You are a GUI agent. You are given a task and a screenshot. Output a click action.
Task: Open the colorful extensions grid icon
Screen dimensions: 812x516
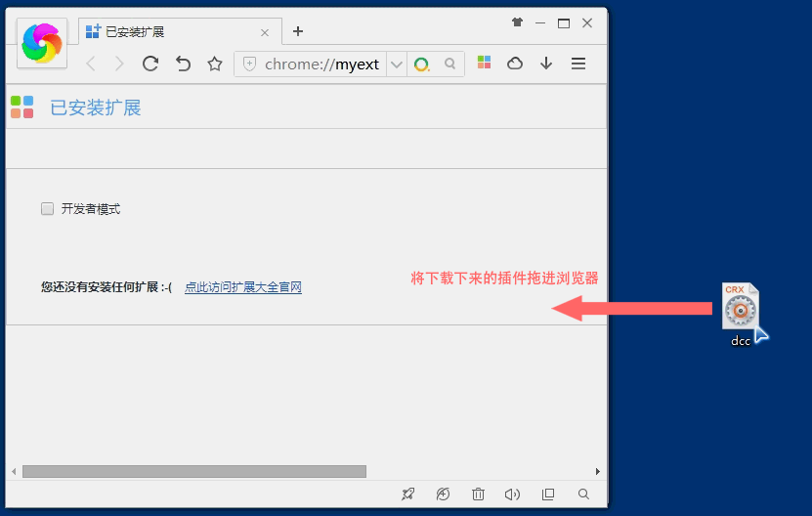pos(485,63)
